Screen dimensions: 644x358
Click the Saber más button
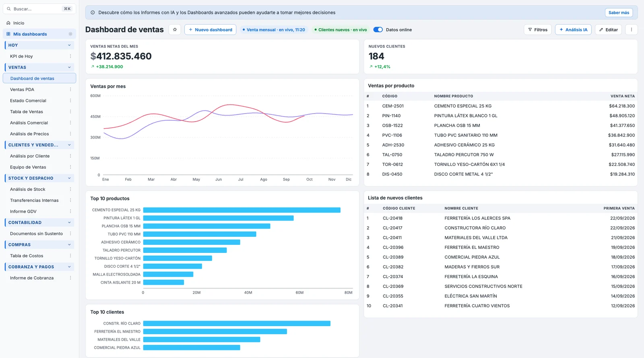coord(619,12)
